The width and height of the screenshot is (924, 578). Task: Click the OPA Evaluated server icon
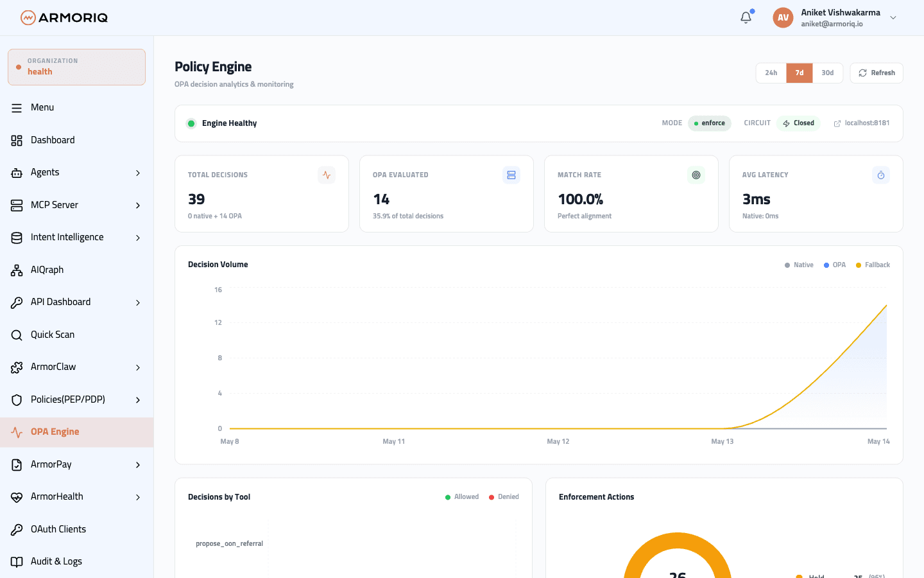click(511, 175)
